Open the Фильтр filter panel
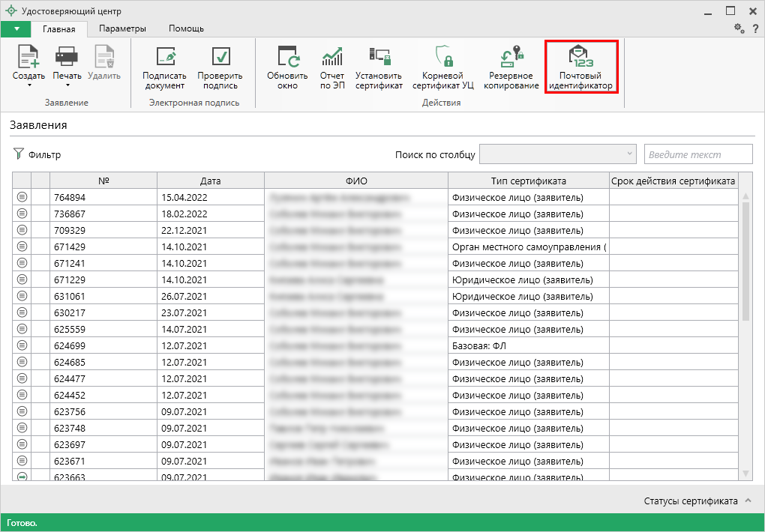 [x=37, y=155]
